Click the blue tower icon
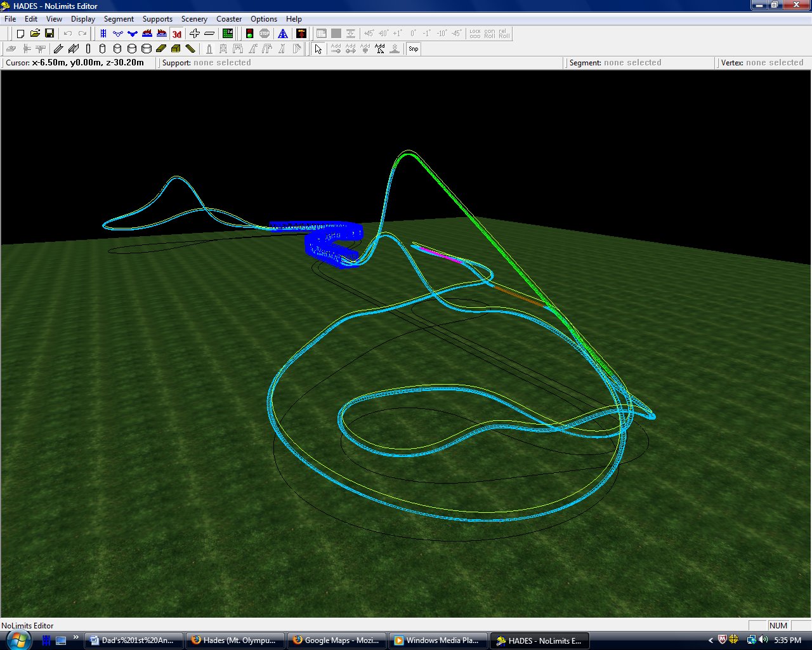The height and width of the screenshot is (650, 812). click(283, 34)
